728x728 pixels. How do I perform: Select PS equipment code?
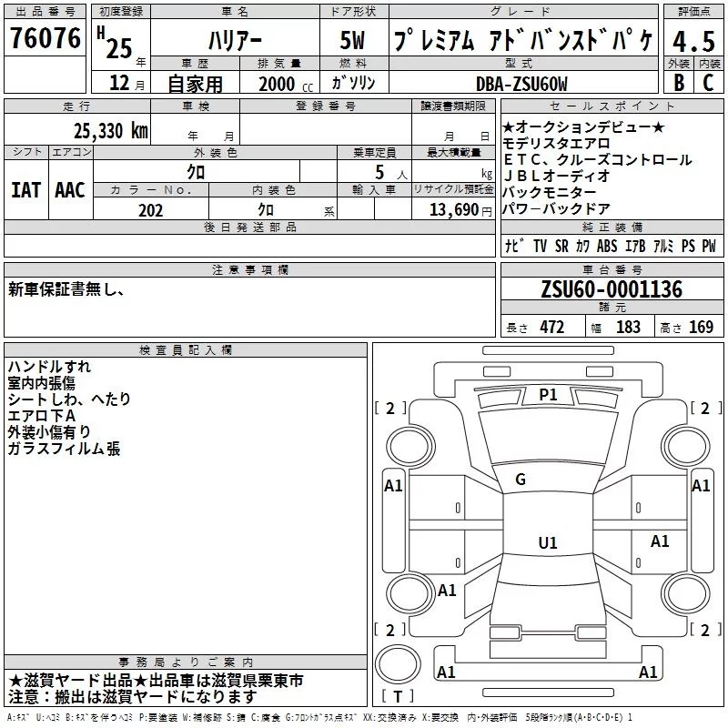click(688, 246)
